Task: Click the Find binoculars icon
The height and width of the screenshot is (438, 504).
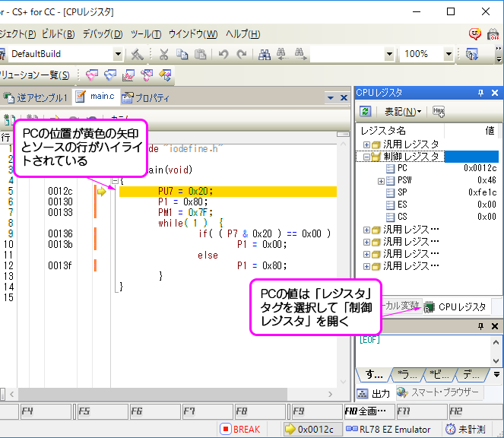Action: pos(265,54)
